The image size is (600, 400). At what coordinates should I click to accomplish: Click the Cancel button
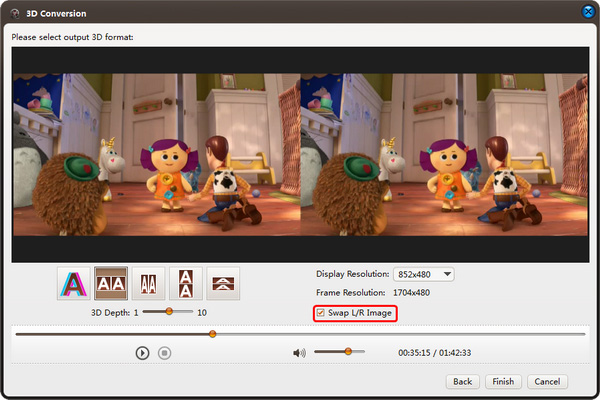pos(547,382)
